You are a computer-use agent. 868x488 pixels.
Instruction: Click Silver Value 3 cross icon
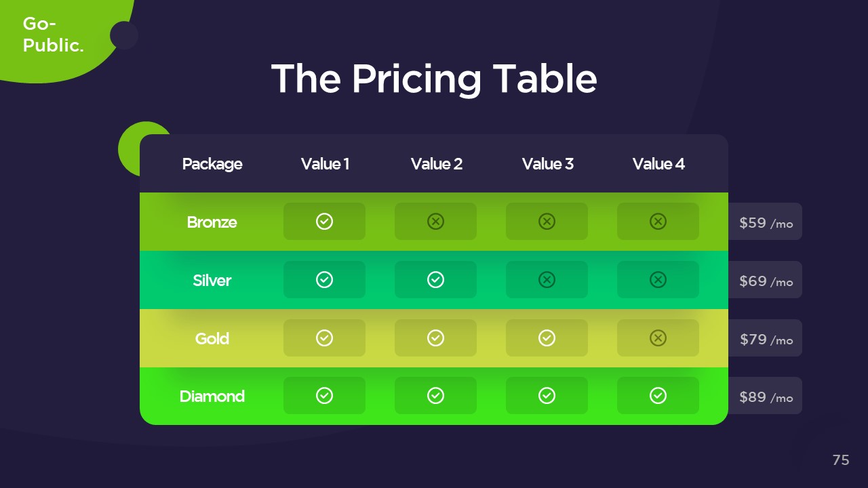point(547,280)
